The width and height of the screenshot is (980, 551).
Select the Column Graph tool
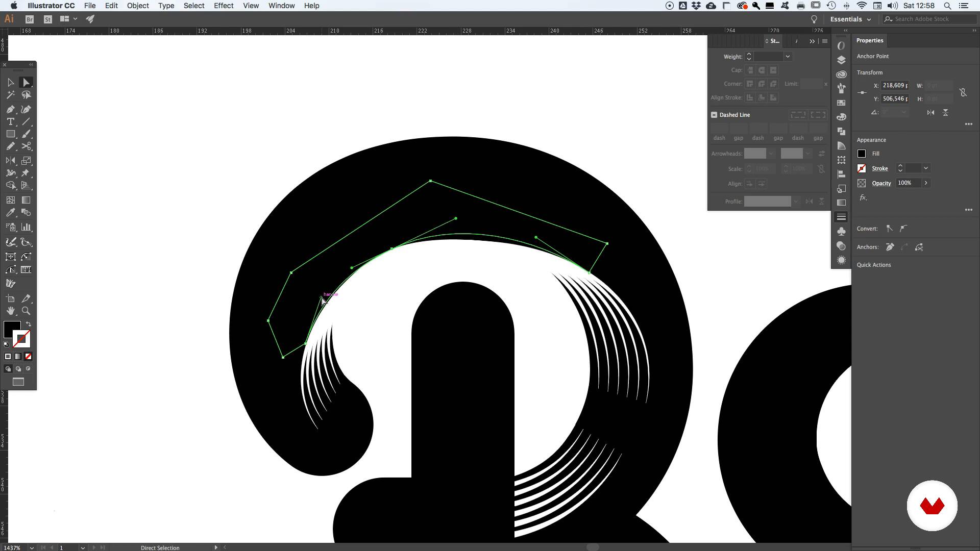[x=26, y=227]
